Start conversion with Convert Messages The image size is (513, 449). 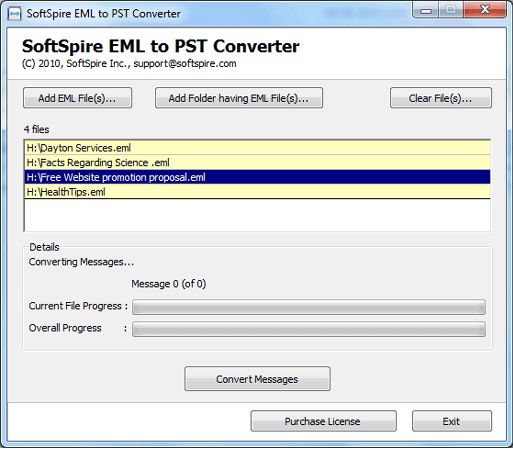[x=257, y=379]
